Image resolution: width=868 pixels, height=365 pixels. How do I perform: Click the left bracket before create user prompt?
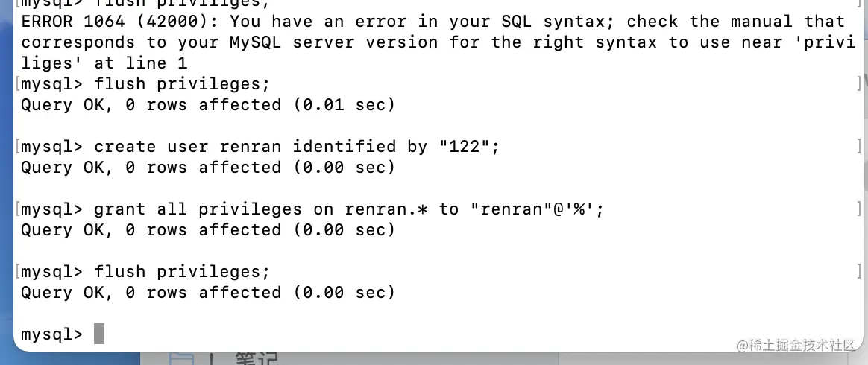click(x=17, y=147)
